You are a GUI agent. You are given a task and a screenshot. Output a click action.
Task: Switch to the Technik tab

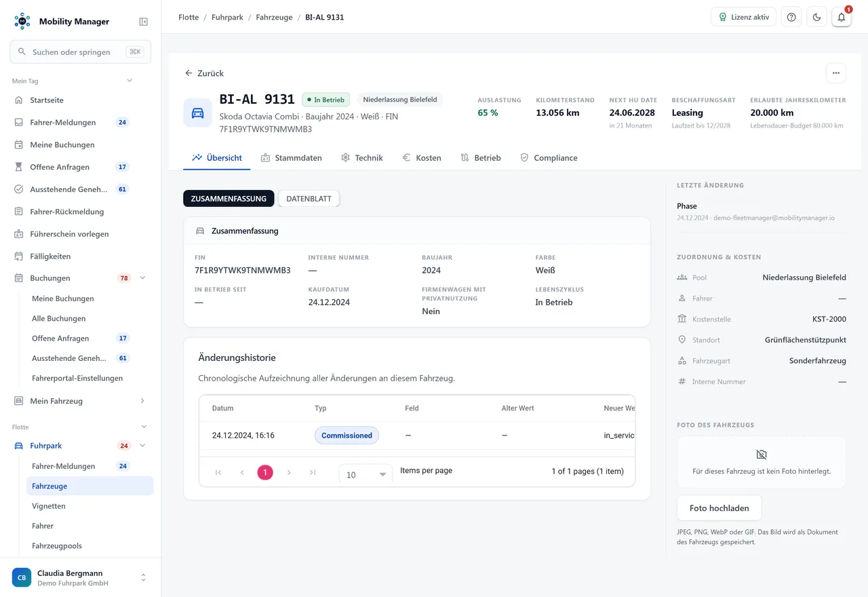point(362,157)
